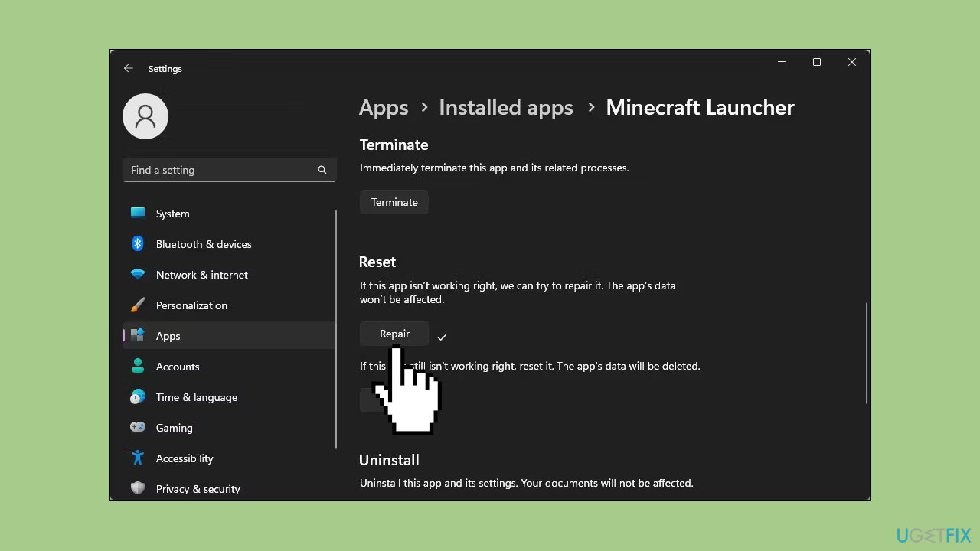Click the Repair button
The width and height of the screenshot is (980, 551).
pos(394,334)
